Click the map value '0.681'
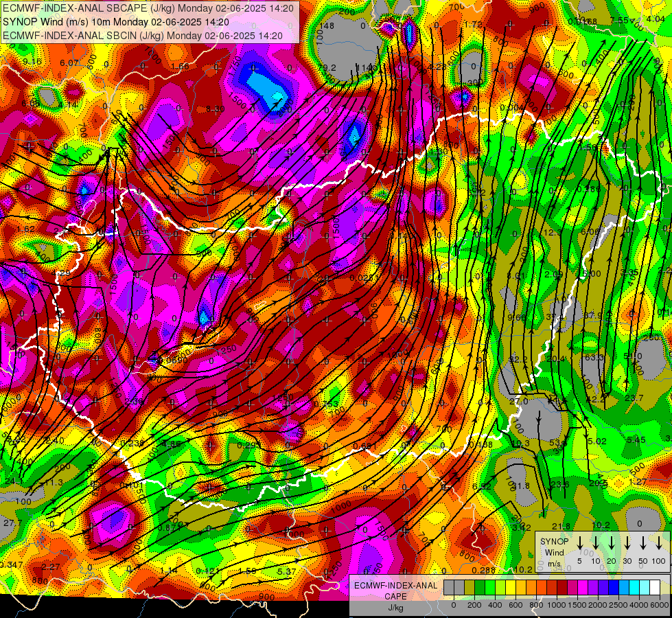The height and width of the screenshot is (618, 672). click(364, 446)
